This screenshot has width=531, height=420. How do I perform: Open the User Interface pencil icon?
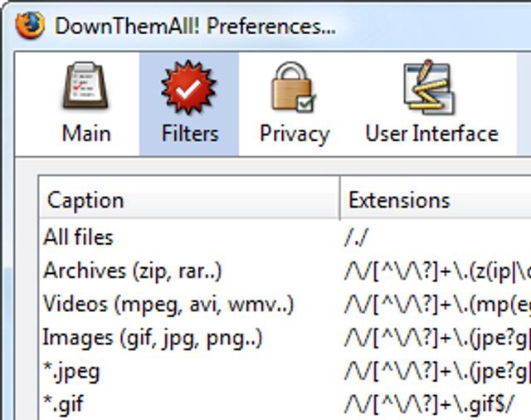430,87
